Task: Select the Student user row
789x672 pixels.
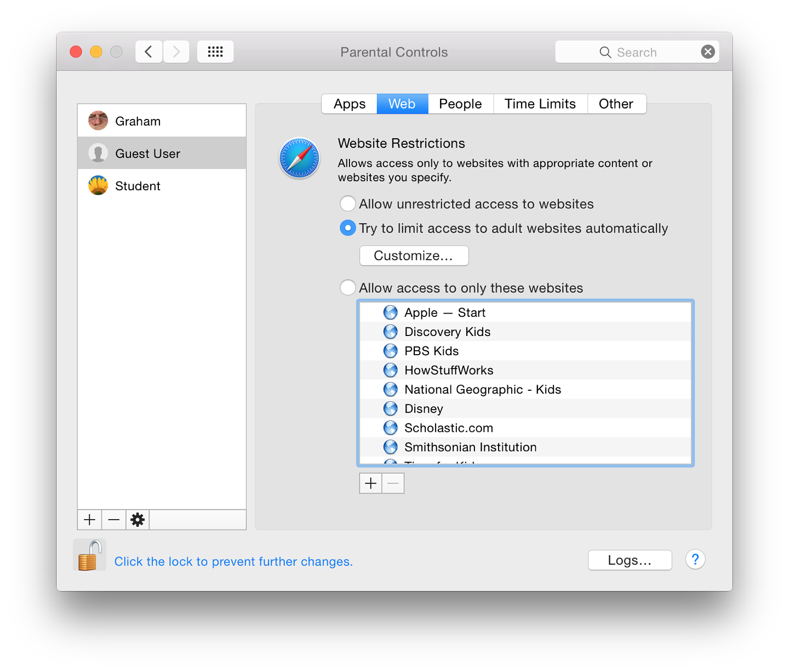Action: pos(162,185)
